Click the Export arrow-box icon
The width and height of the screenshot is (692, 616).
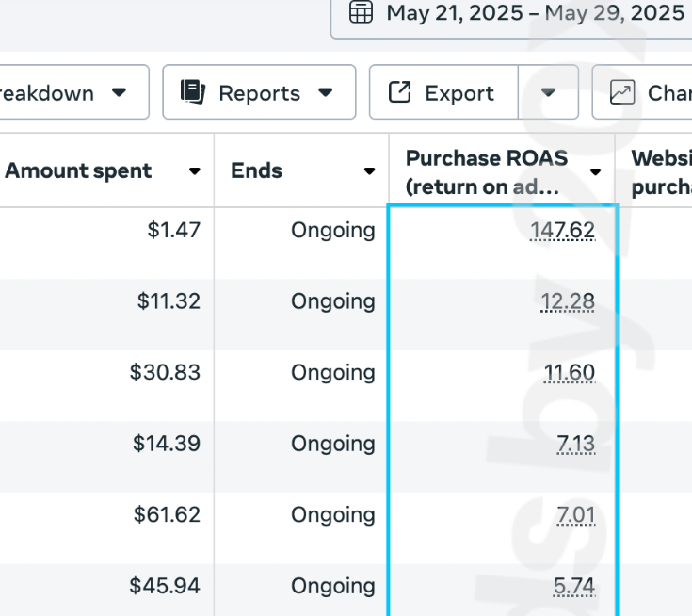(400, 92)
